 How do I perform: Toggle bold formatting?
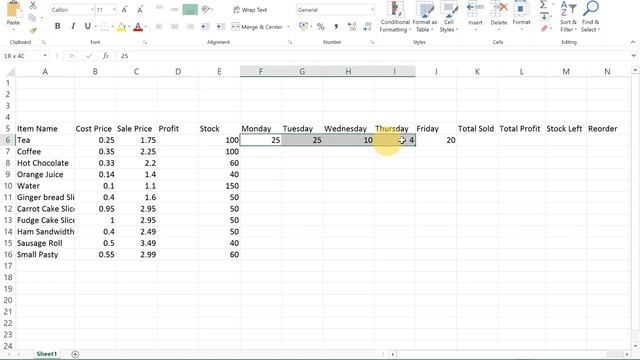(58, 26)
